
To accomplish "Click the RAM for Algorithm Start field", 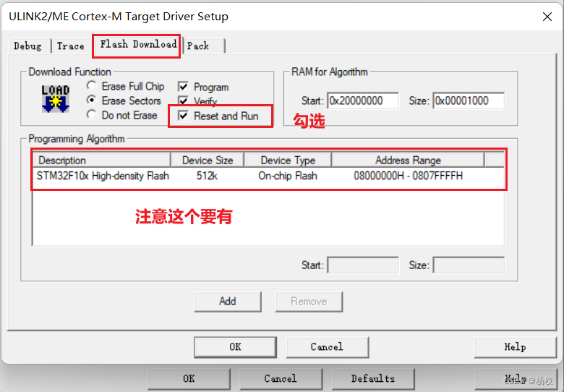I will click(x=363, y=101).
